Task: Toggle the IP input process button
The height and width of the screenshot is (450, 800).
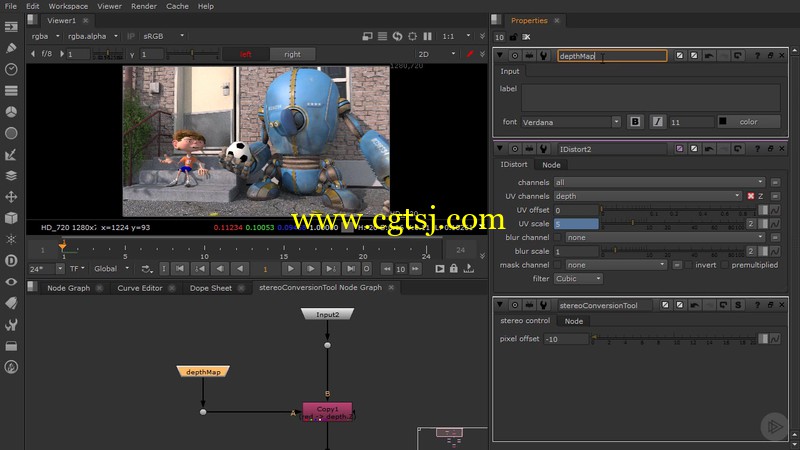Action: (x=131, y=36)
